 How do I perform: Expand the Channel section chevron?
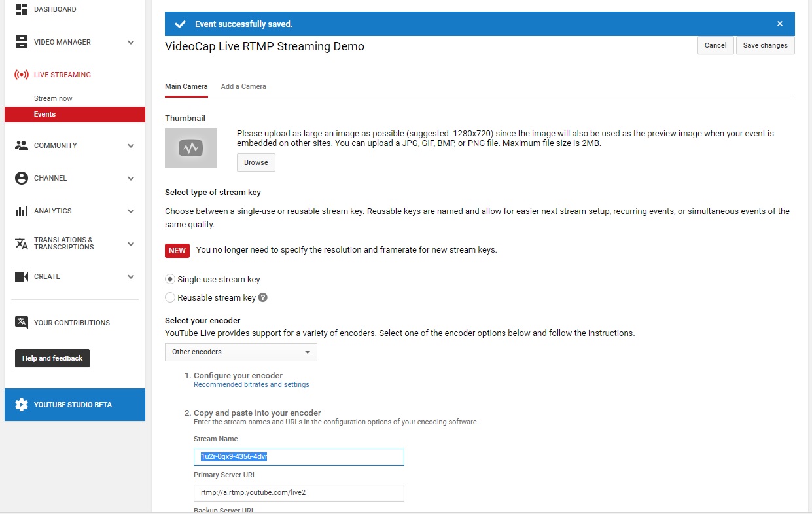131,178
